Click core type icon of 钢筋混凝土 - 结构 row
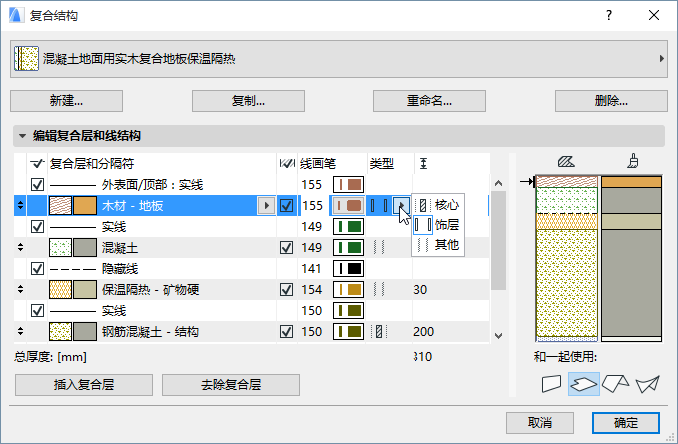Viewport: 678px width, 444px height. click(379, 332)
